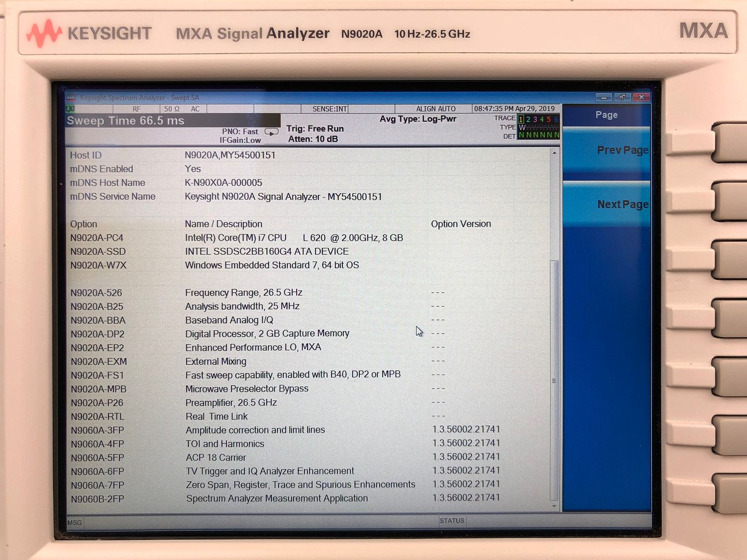This screenshot has width=747, height=560.
Task: Select option N9020A-FS1
Action: [x=98, y=375]
